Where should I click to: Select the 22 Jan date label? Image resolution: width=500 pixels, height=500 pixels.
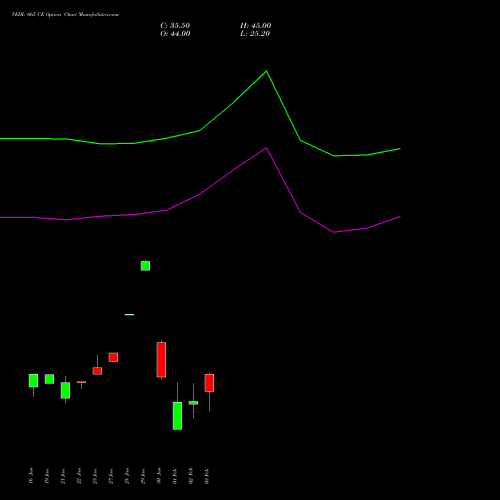coord(79,476)
